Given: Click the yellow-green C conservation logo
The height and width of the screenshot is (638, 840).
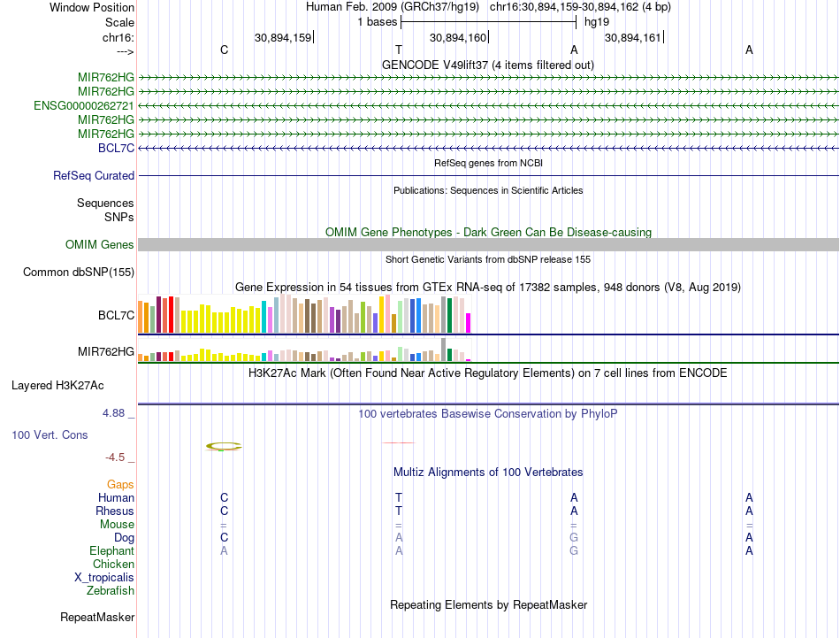Looking at the screenshot, I should (224, 446).
